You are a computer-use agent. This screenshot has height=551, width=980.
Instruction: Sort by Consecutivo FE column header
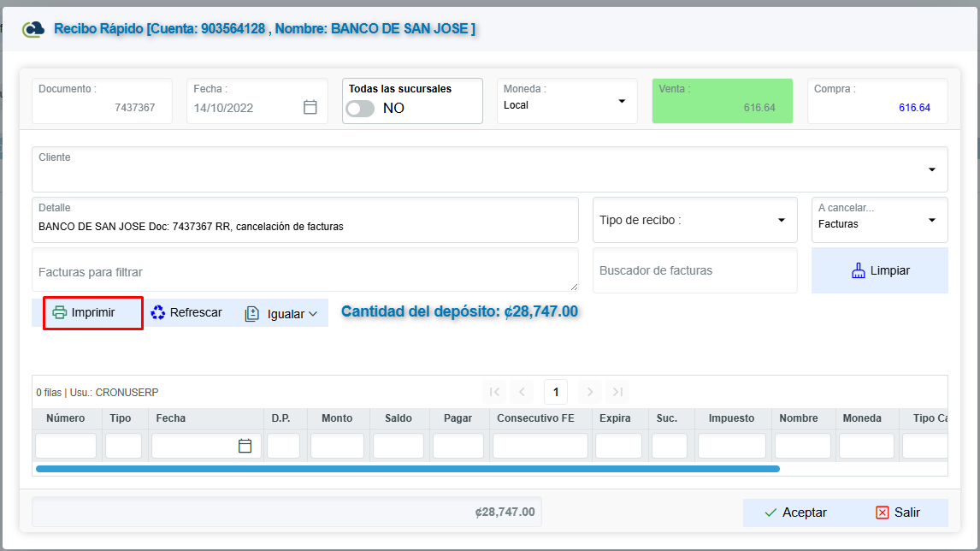point(535,418)
